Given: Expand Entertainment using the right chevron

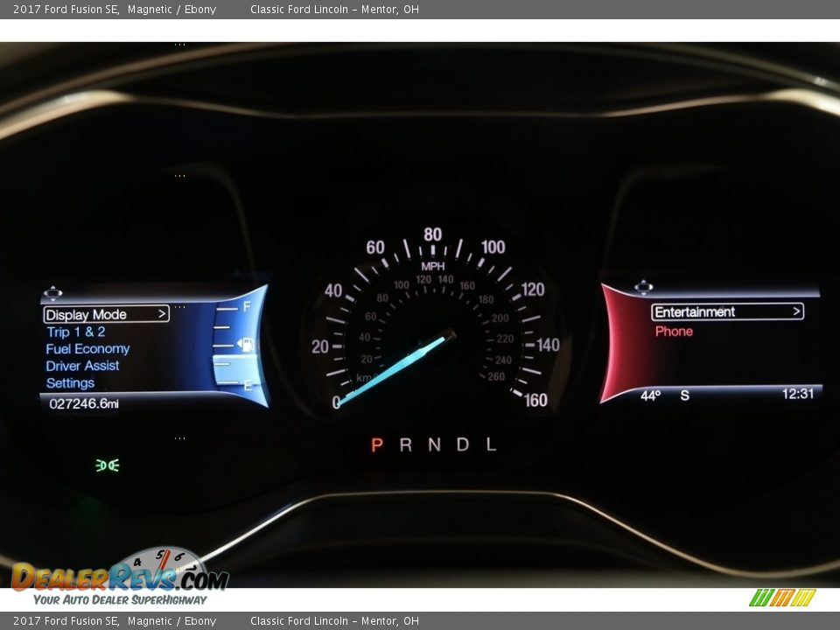Looking at the screenshot, I should click(796, 311).
